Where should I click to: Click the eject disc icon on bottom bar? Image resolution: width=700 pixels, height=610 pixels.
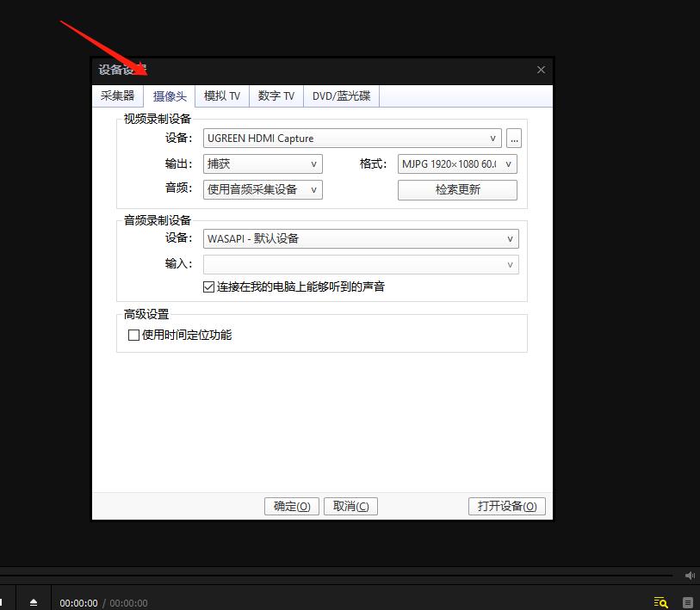click(34, 602)
